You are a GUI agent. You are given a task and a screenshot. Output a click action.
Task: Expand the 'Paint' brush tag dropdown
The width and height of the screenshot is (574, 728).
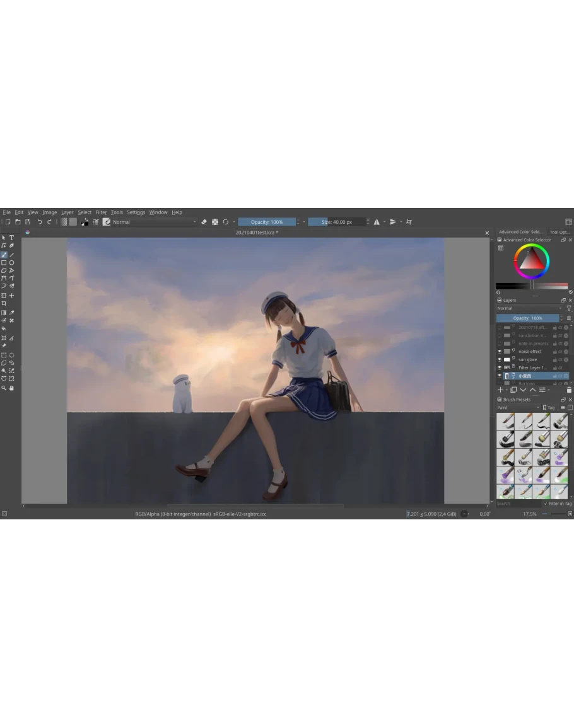point(517,408)
